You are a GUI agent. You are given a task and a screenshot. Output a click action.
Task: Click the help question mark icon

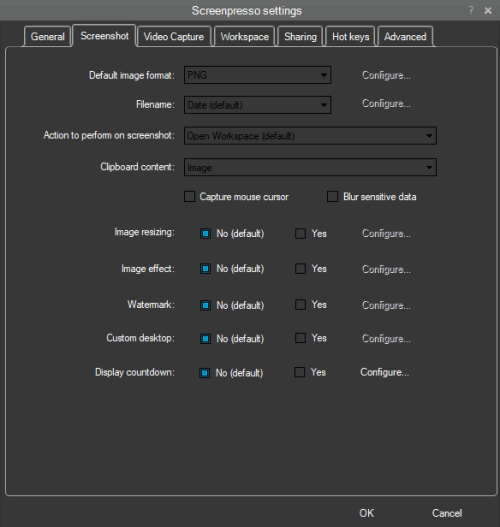[471, 10]
